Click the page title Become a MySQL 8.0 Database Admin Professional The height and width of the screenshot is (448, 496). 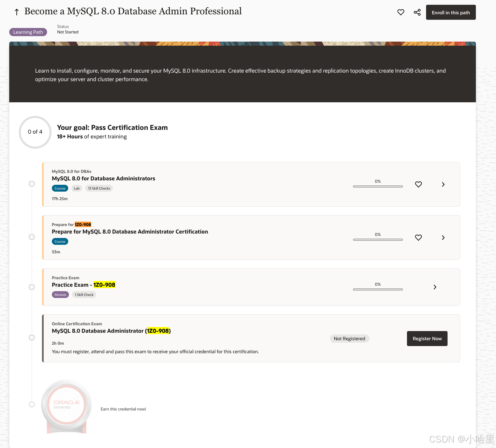coord(133,11)
